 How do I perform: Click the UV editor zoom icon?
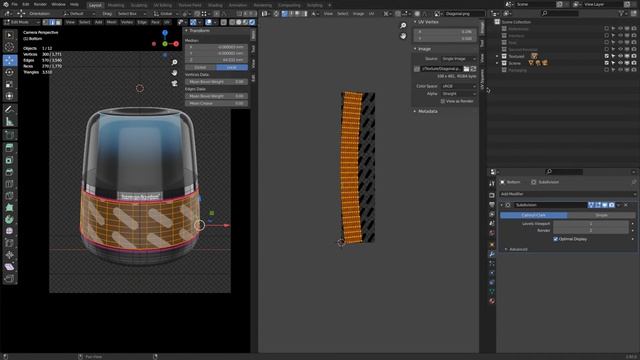coord(403,25)
